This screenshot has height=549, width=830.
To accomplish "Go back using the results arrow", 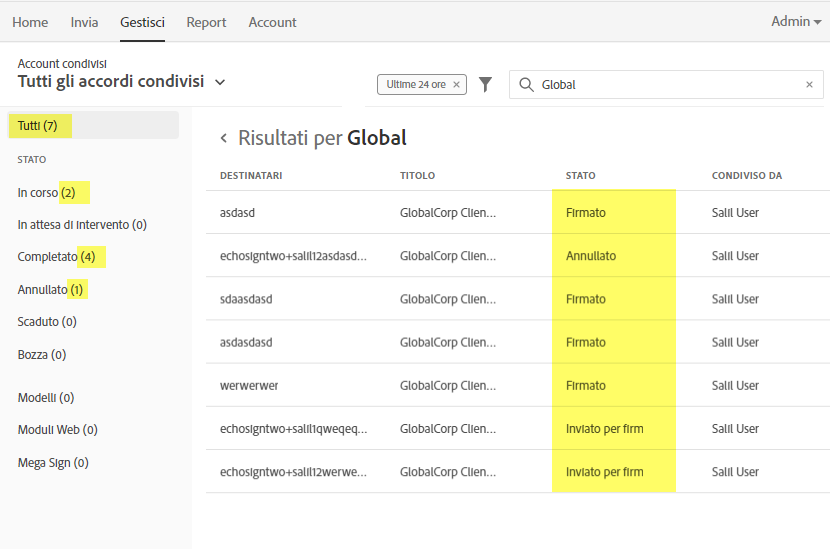I will click(224, 139).
